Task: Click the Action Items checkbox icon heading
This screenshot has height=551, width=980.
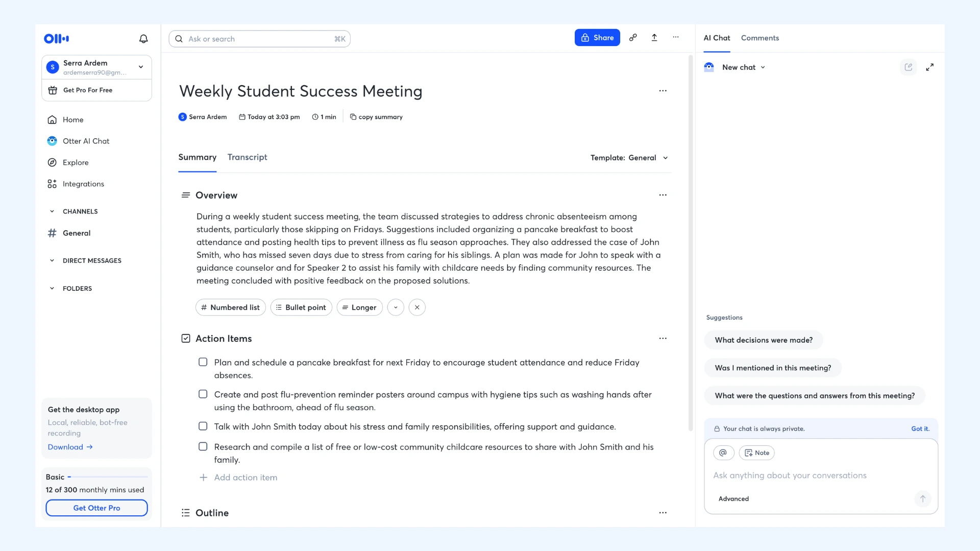Action: pyautogui.click(x=186, y=339)
